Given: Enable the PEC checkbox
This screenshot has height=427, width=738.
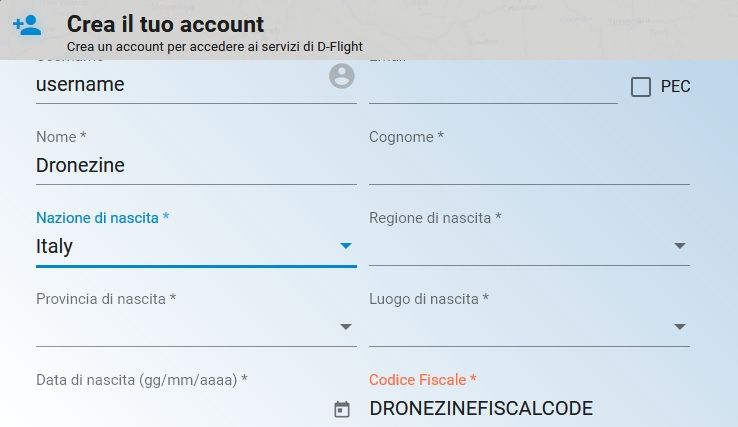Looking at the screenshot, I should point(641,87).
